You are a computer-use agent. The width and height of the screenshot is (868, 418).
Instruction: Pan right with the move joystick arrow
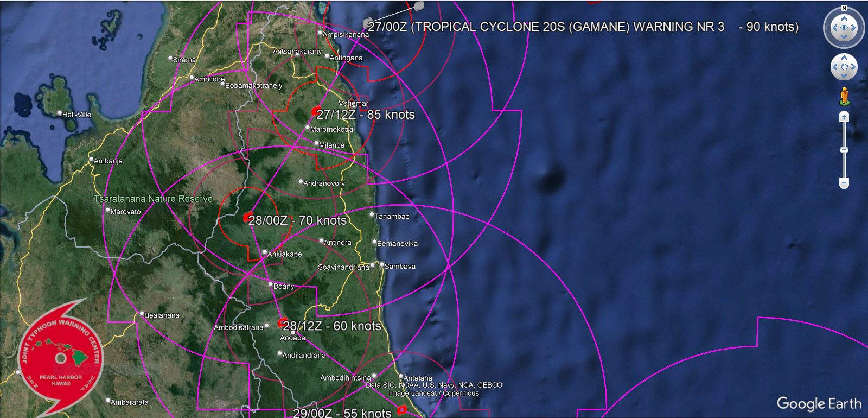coord(853,67)
